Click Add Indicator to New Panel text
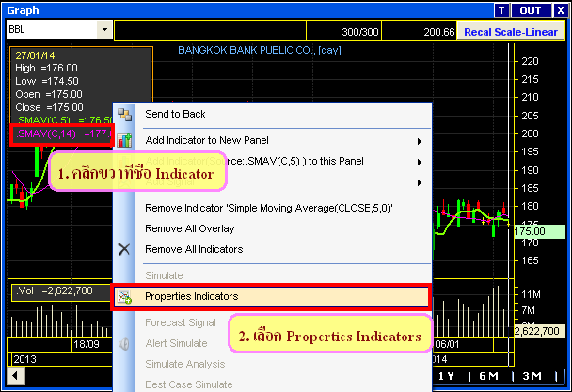Screen dimensions: 572x392 coord(207,140)
